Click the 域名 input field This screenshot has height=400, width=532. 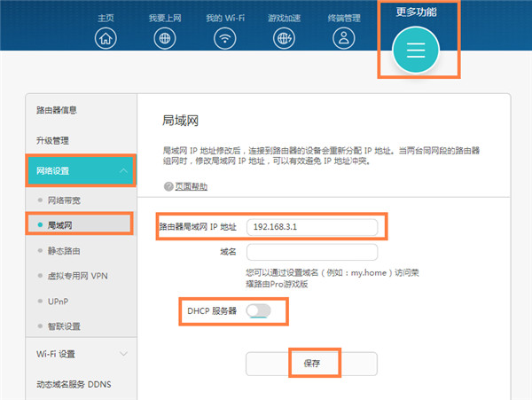pyautogui.click(x=311, y=252)
